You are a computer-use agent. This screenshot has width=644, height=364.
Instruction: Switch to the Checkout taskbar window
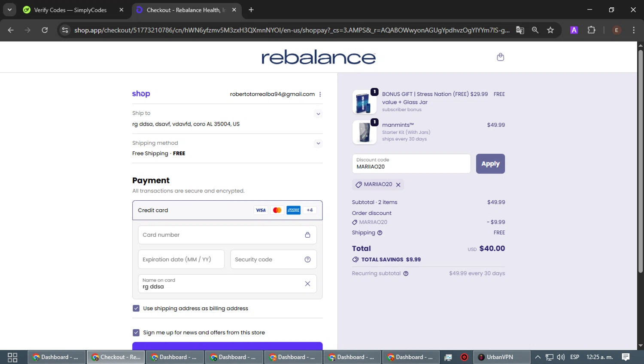(116, 357)
